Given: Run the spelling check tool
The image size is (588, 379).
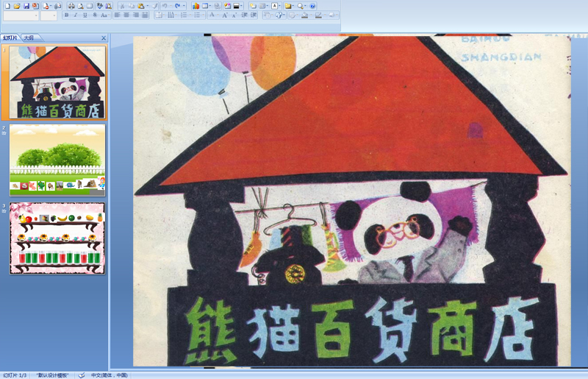Looking at the screenshot, I should [99, 6].
